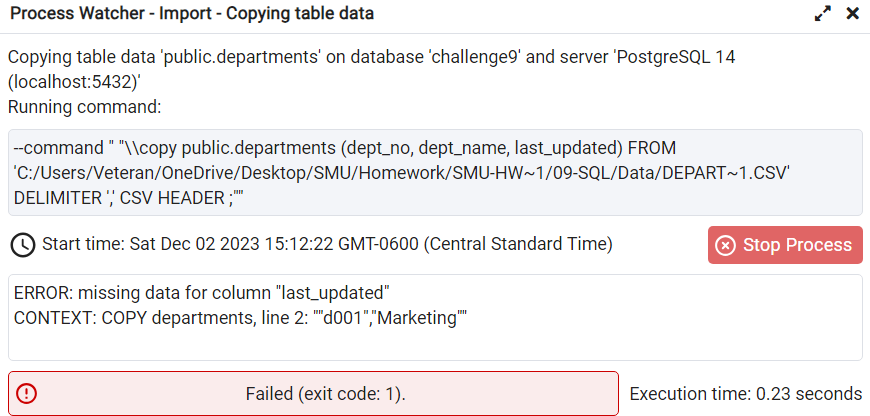Expand the Process Watcher dialog to full size
Image resolution: width=870 pixels, height=416 pixels.
click(x=823, y=14)
